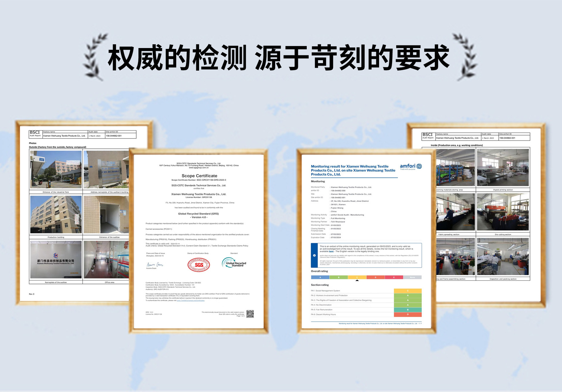
Task: Click the orange C segment of overall rating bar
Action: click(357, 277)
